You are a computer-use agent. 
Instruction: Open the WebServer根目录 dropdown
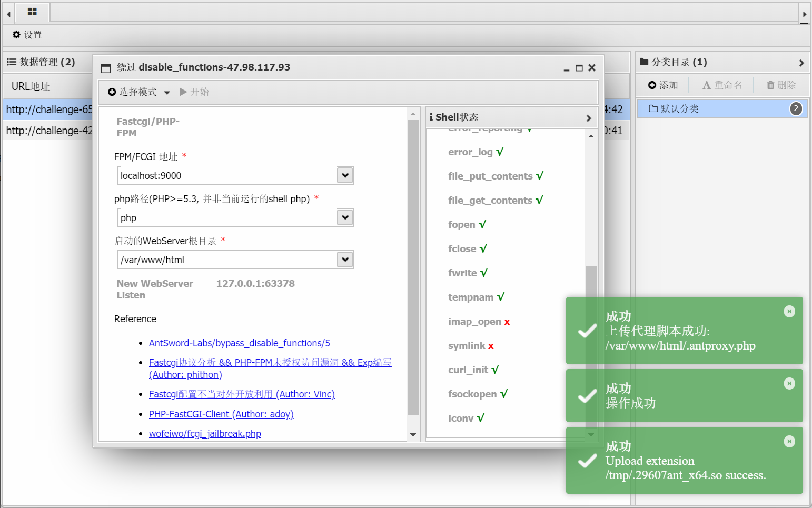[x=345, y=259]
